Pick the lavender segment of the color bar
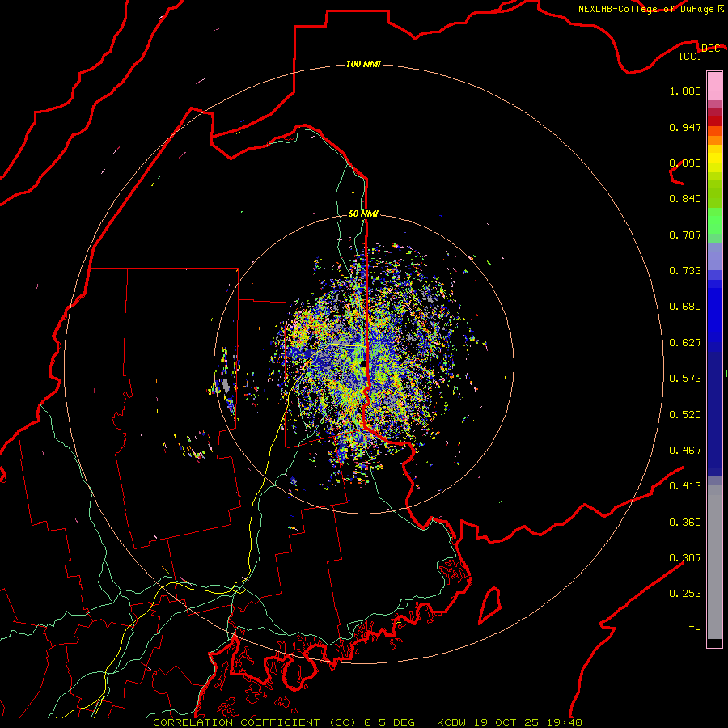The height and width of the screenshot is (728, 728). (714, 256)
